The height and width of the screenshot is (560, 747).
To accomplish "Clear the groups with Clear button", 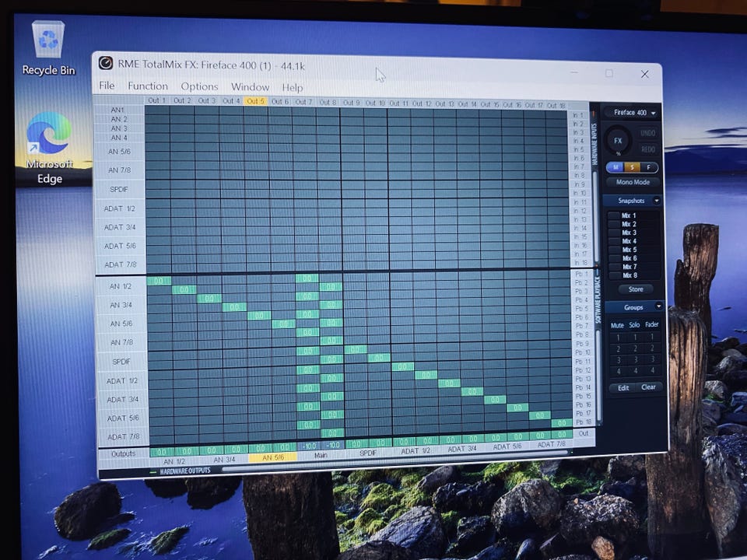I will tap(648, 387).
